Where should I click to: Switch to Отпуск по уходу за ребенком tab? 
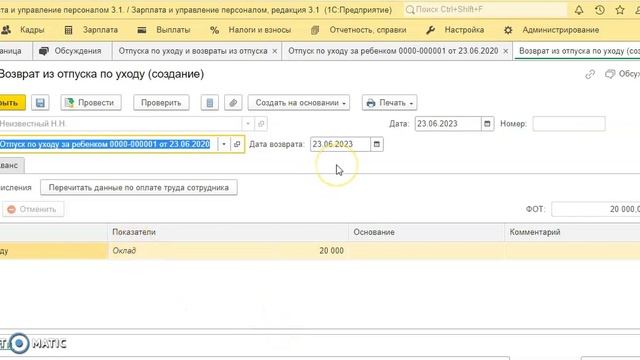coord(393,51)
